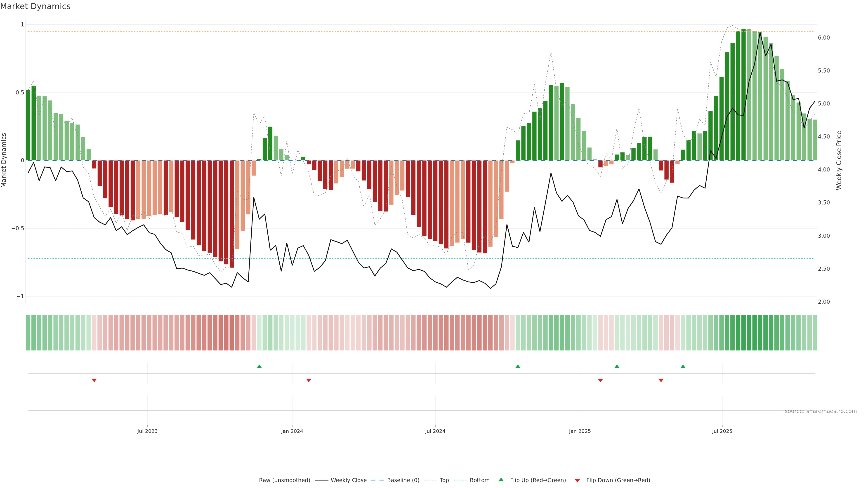
Task: Click the first red flip-down triangle marker
Action: click(94, 380)
